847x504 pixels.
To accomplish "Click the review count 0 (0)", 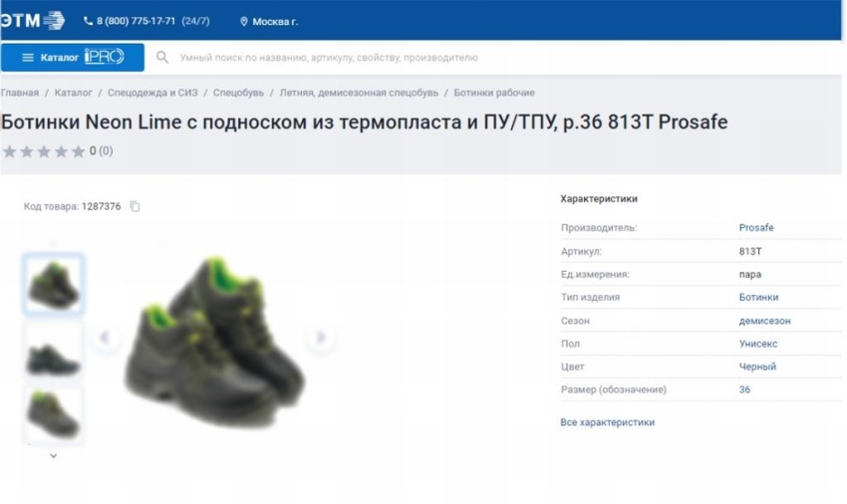I will point(101,150).
